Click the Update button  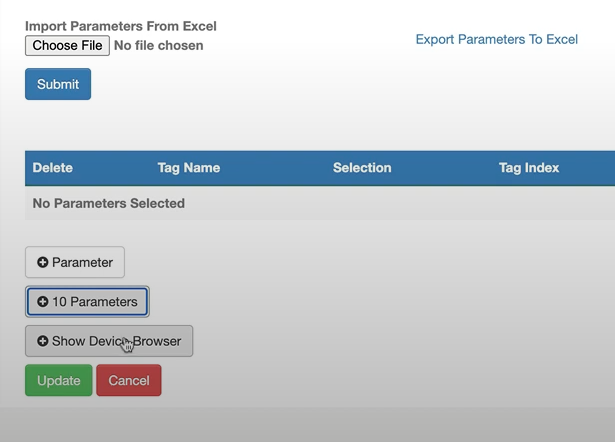point(59,380)
